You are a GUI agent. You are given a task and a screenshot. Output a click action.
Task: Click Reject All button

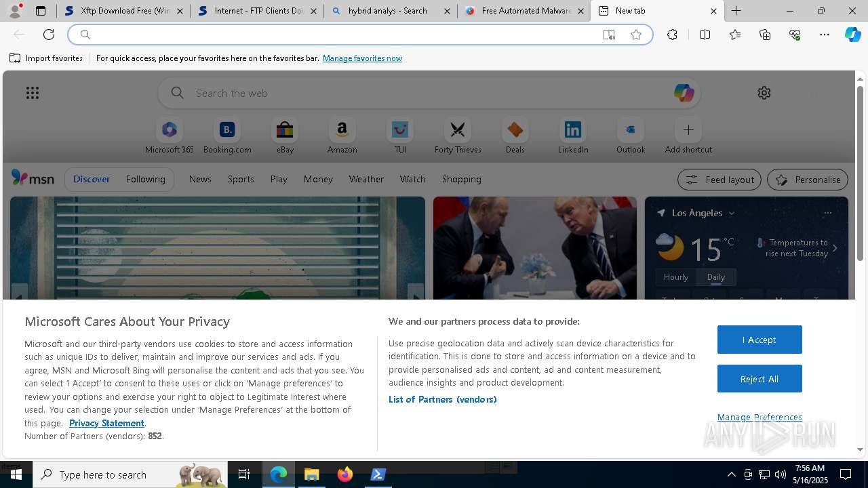(x=759, y=379)
